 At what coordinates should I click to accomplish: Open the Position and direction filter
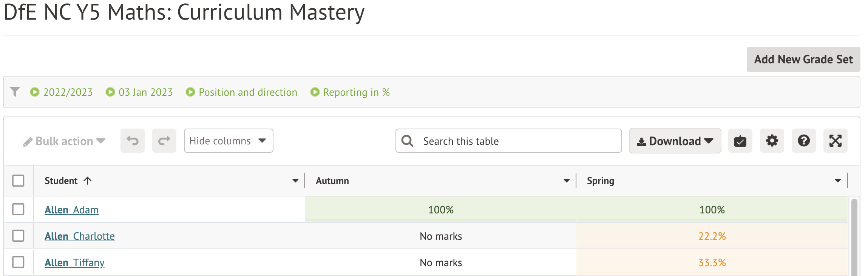point(242,92)
